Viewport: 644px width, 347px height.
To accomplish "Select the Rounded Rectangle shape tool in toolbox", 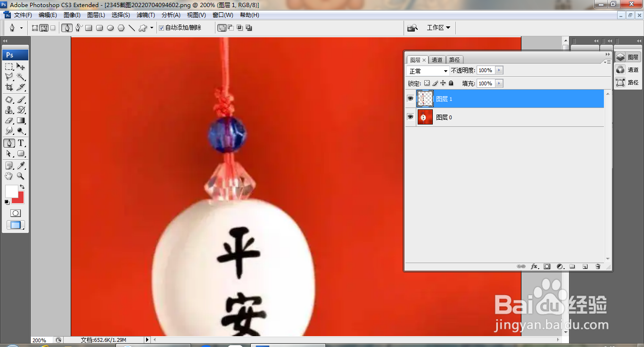I will click(21, 154).
